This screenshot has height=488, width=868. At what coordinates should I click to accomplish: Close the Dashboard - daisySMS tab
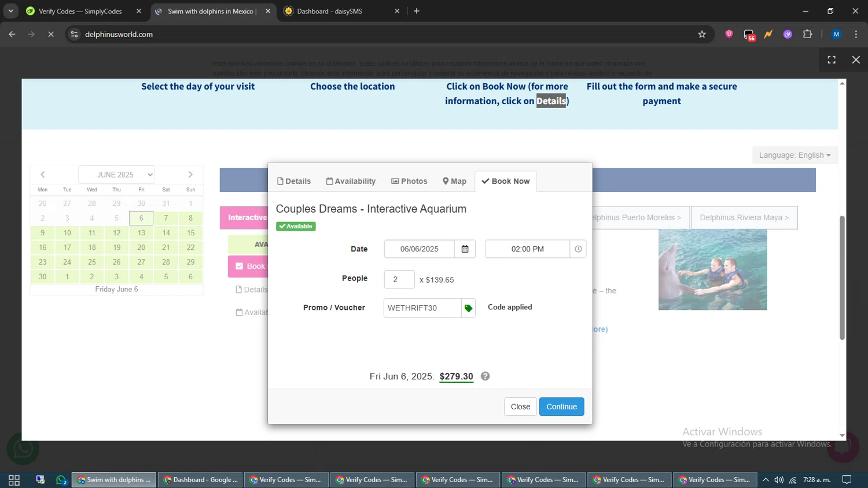(397, 11)
